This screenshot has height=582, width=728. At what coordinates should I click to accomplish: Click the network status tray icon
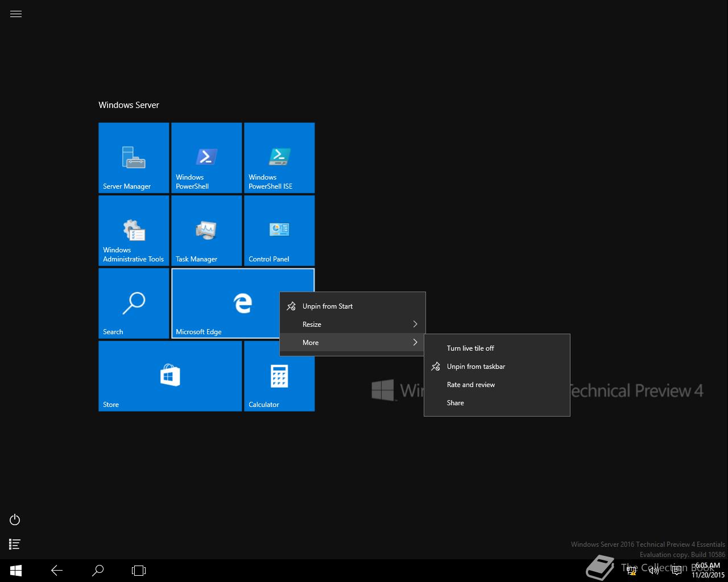pos(631,571)
